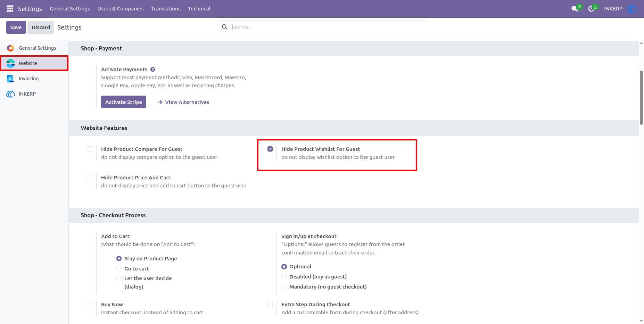This screenshot has height=324, width=644.
Task: Select the Invoicing icon in sidebar
Action: click(10, 79)
